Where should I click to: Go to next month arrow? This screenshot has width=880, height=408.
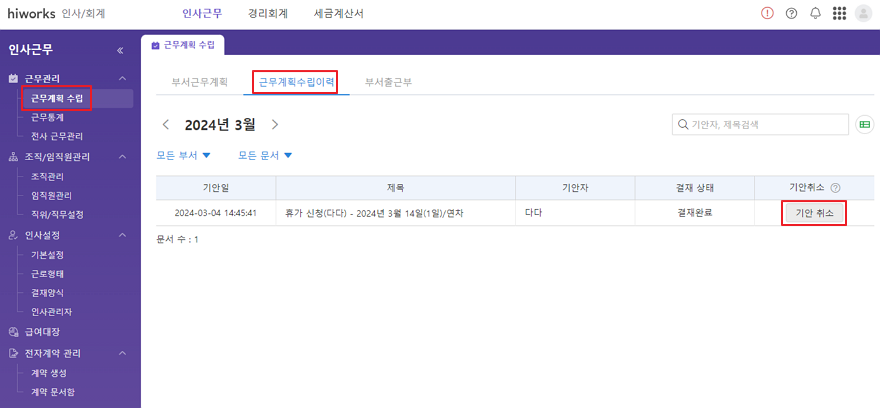pos(275,125)
